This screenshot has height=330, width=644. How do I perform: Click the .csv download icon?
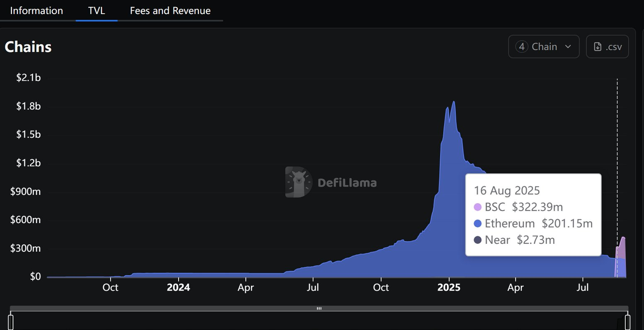click(x=598, y=47)
